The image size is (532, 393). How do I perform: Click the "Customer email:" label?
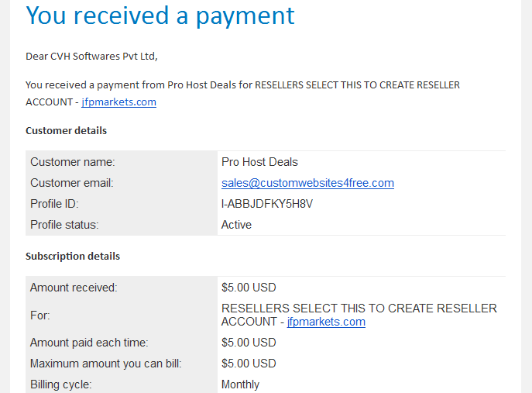(72, 183)
